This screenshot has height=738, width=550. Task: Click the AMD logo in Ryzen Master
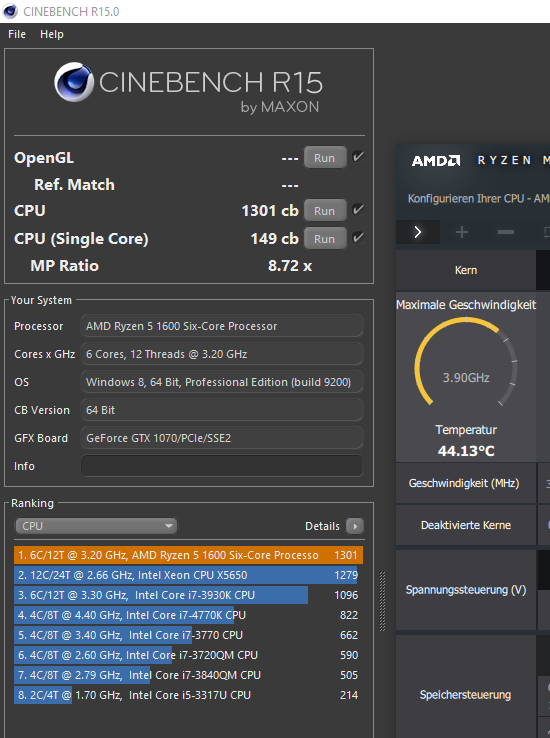[436, 161]
